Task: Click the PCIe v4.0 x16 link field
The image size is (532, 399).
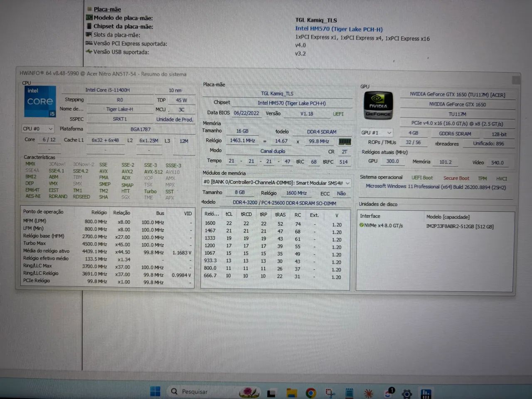Action: (x=457, y=123)
